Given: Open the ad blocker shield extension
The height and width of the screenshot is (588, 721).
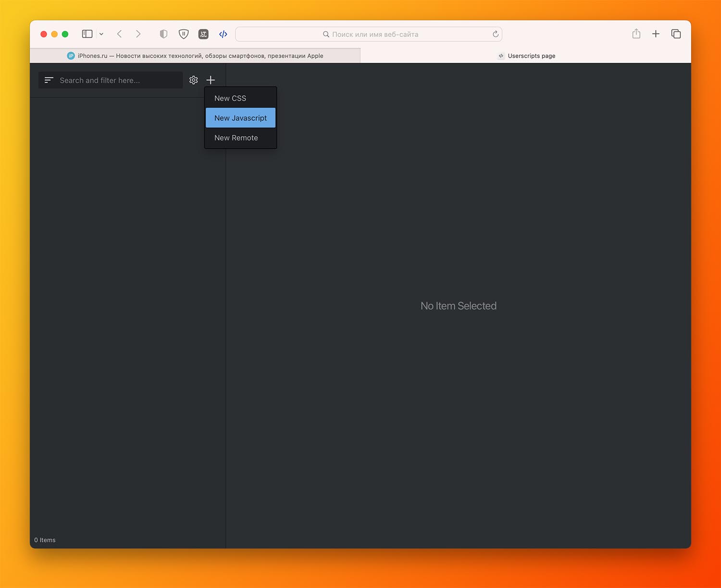Looking at the screenshot, I should click(x=184, y=34).
